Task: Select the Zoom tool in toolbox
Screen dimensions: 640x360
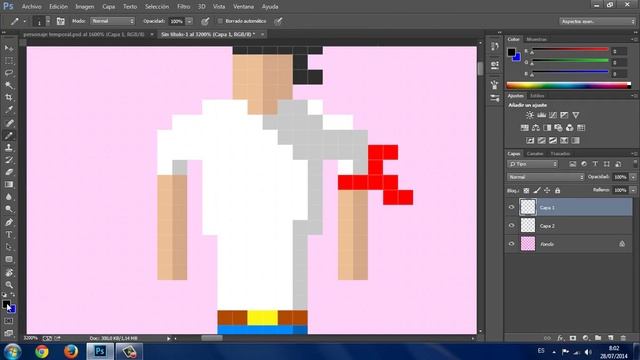Action: pos(9,284)
